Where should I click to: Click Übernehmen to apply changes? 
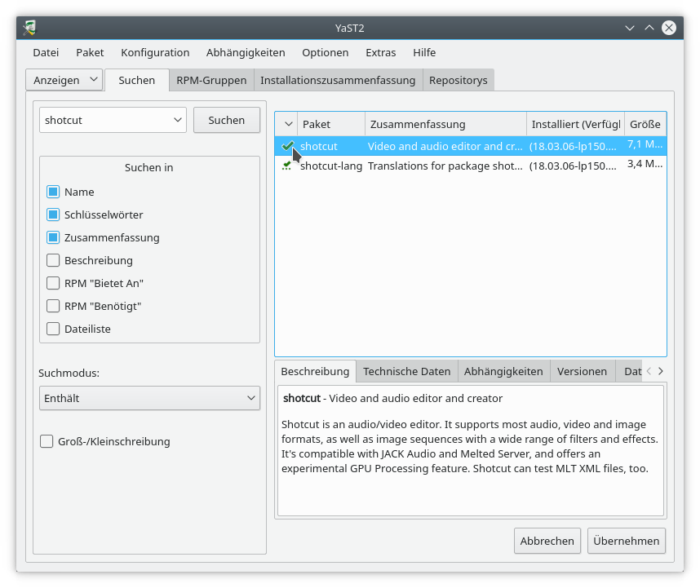tap(627, 541)
